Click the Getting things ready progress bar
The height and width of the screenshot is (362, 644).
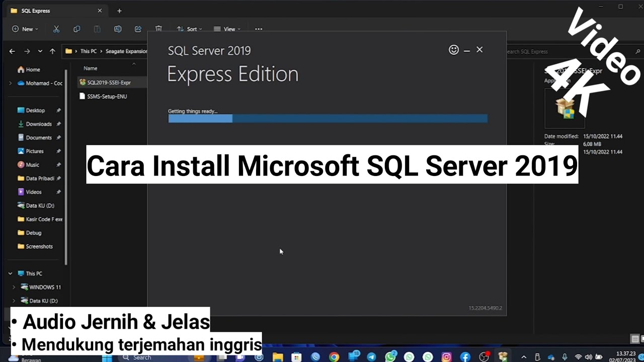coord(328,119)
